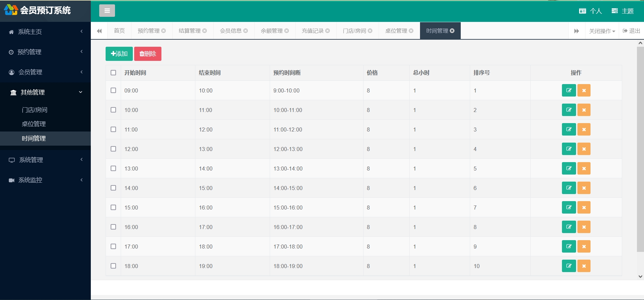Image resolution: width=644 pixels, height=300 pixels.
Task: Toggle the sidebar hamburger menu button
Action: (107, 11)
